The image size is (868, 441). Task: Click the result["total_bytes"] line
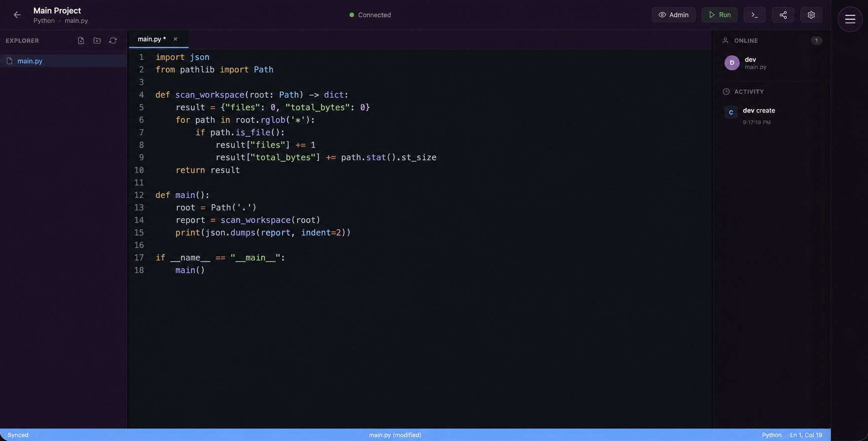[326, 157]
